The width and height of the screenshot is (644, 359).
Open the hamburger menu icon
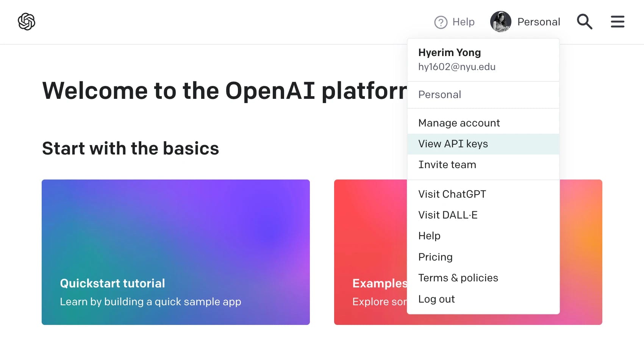click(x=617, y=22)
